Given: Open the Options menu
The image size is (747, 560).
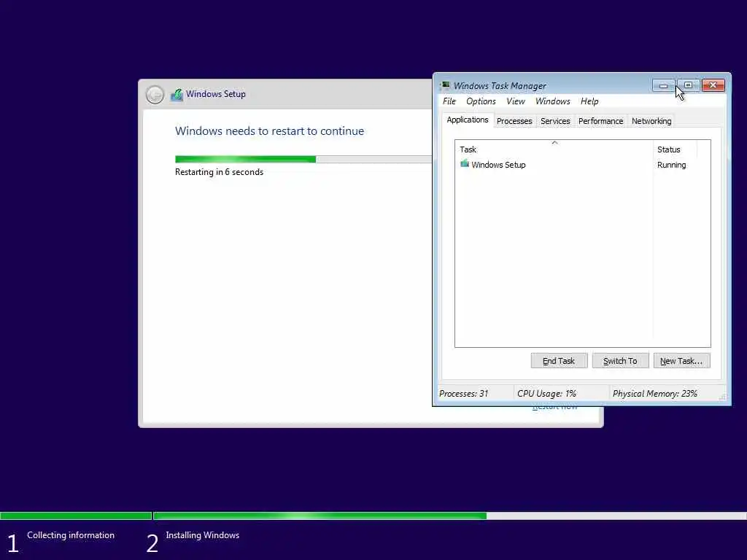Looking at the screenshot, I should [x=481, y=101].
